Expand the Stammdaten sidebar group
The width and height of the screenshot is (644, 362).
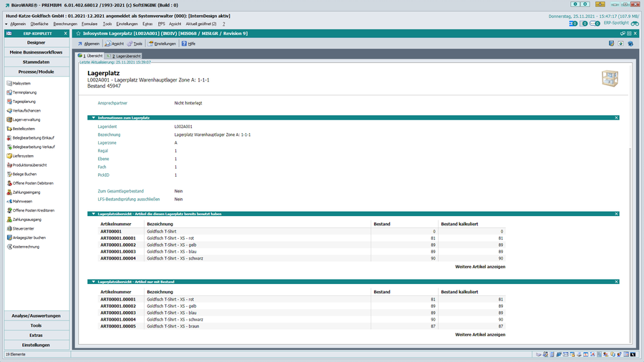pos(36,62)
